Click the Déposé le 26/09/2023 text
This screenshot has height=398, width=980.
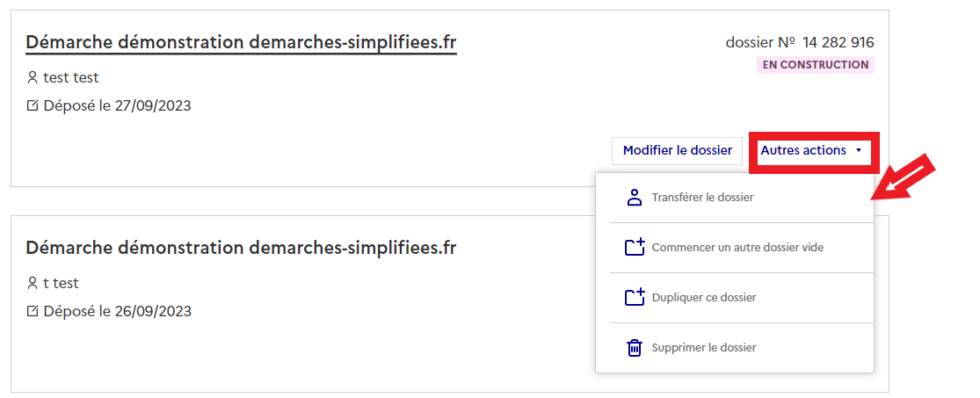point(118,311)
